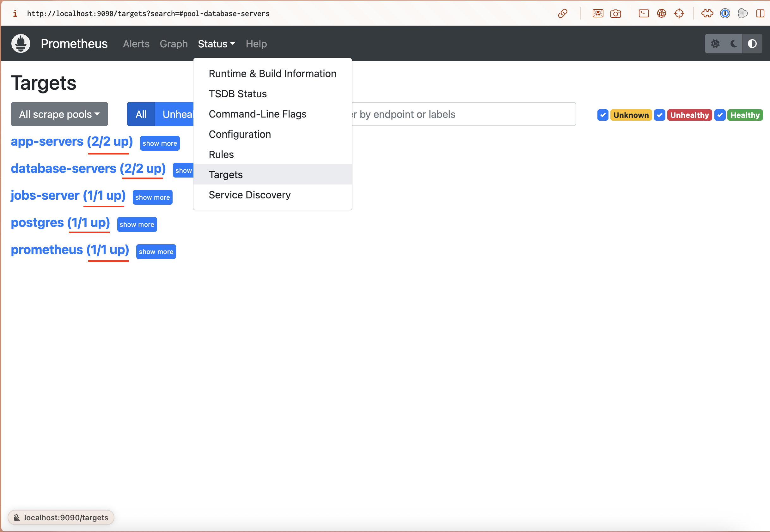
Task: Open Runtime & Build Information
Action: coord(272,74)
